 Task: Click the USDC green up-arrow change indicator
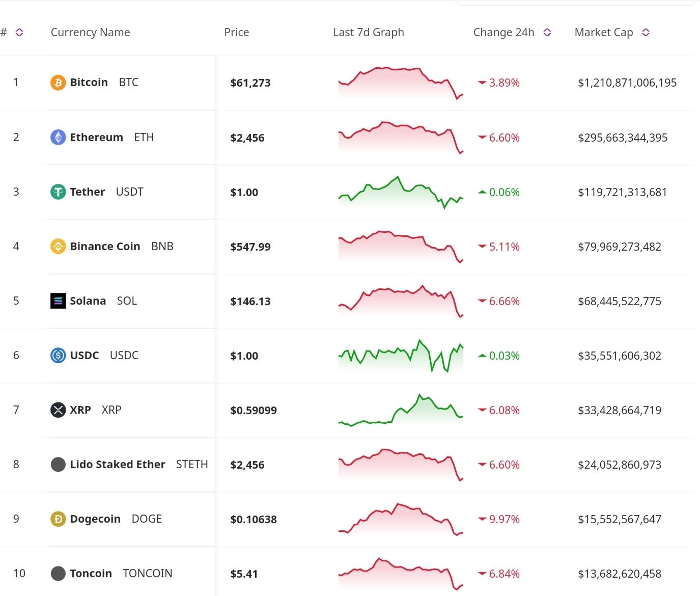coord(482,356)
